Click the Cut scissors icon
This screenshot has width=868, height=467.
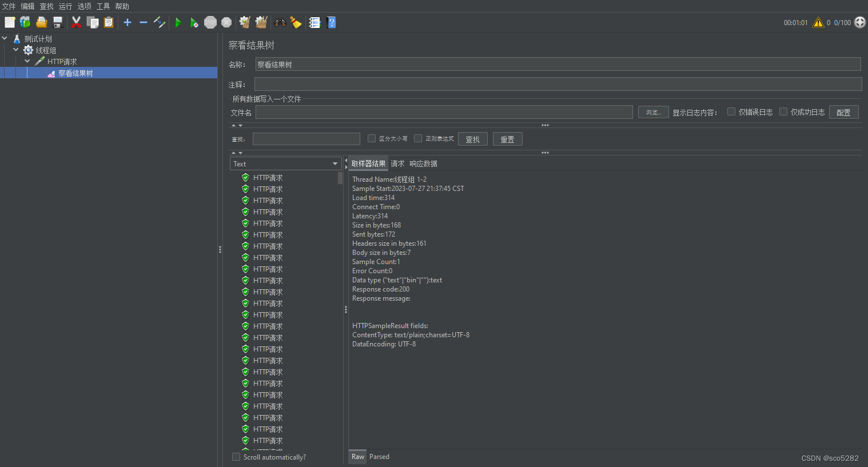76,22
